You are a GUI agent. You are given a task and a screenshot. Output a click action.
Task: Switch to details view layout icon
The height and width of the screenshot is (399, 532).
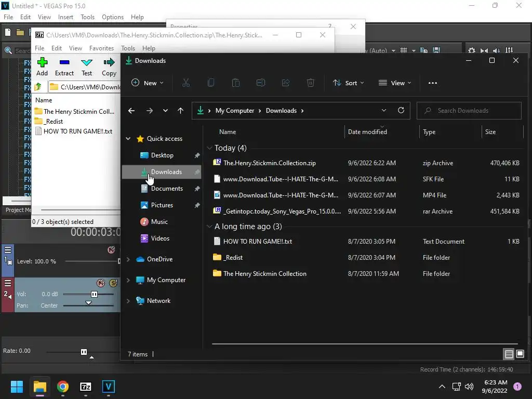pyautogui.click(x=509, y=354)
